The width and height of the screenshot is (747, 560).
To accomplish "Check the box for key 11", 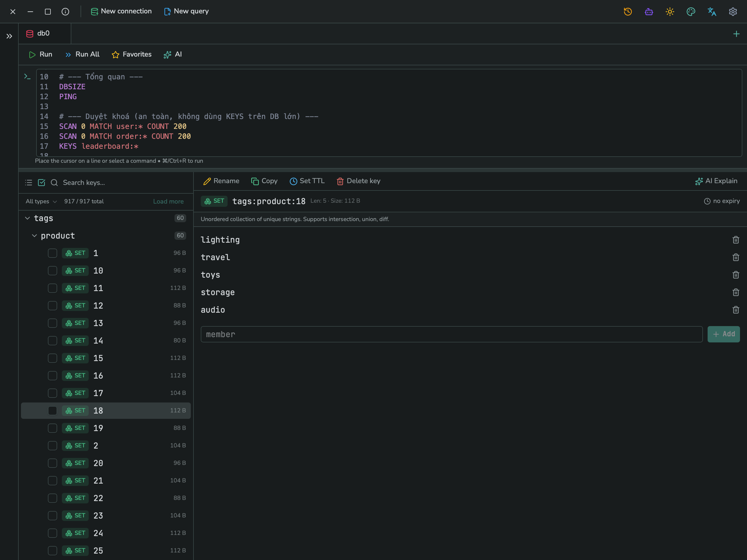I will coord(52,288).
